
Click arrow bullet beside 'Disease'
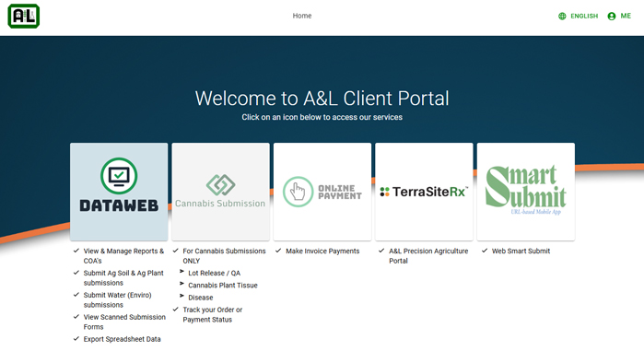181,296
